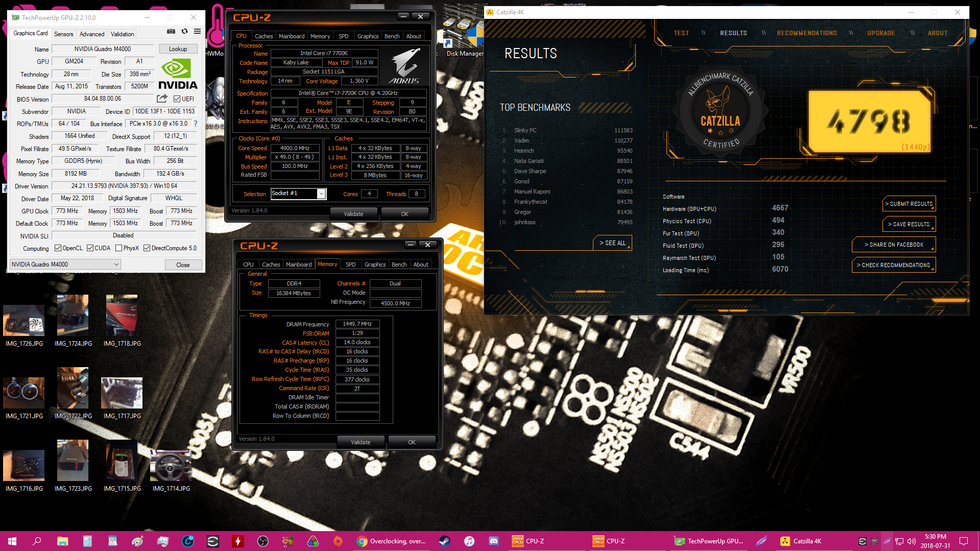Screen dimensions: 980x551
Task: Click the taskbar search magnifier icon
Action: point(37,541)
